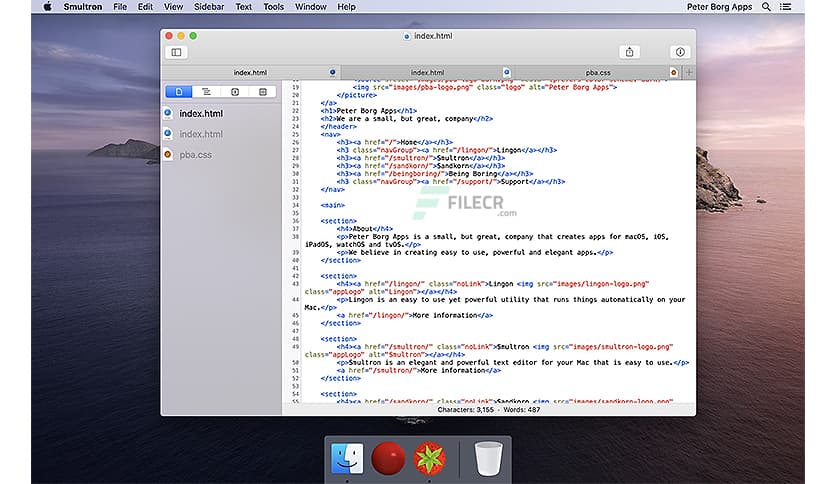836x484 pixels.
Task: Open Finder from the Dock
Action: 347,459
